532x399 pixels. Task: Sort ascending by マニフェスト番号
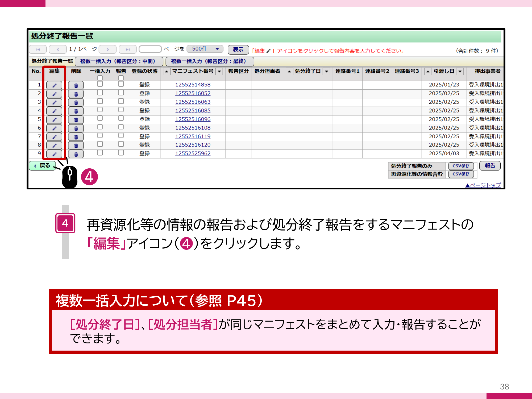[167, 72]
